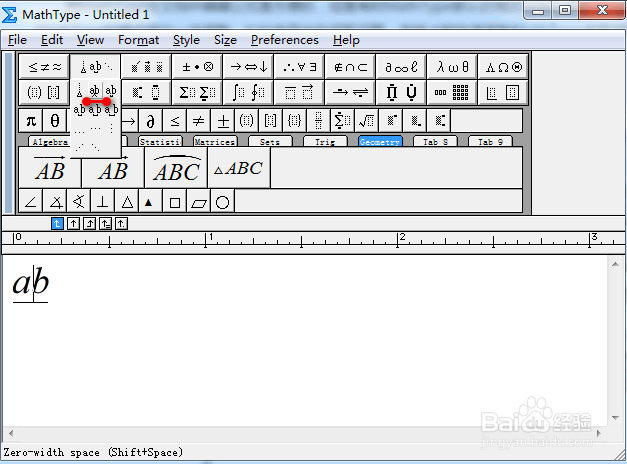627x464 pixels.
Task: Insert the hollow triangle symbol
Action: [127, 201]
